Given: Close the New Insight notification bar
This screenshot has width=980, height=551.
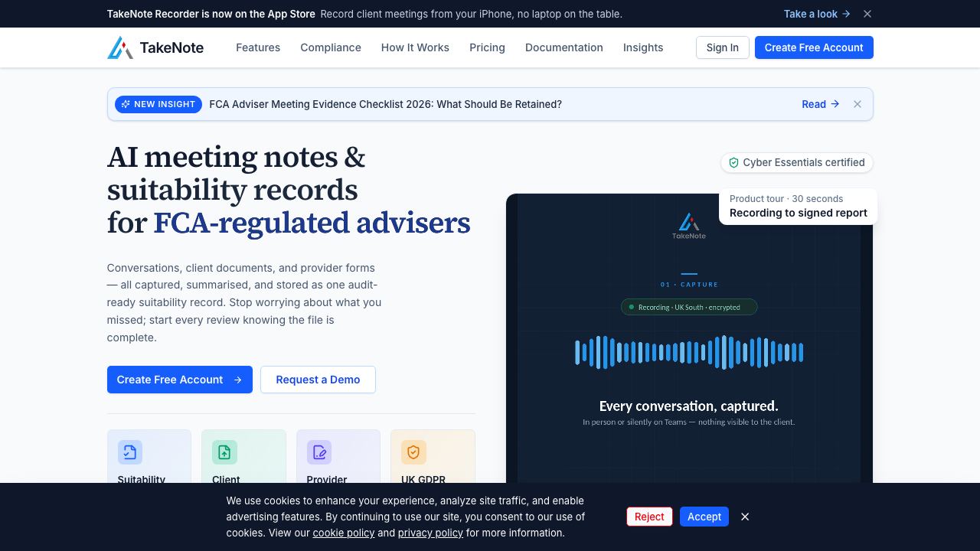Looking at the screenshot, I should coord(857,104).
